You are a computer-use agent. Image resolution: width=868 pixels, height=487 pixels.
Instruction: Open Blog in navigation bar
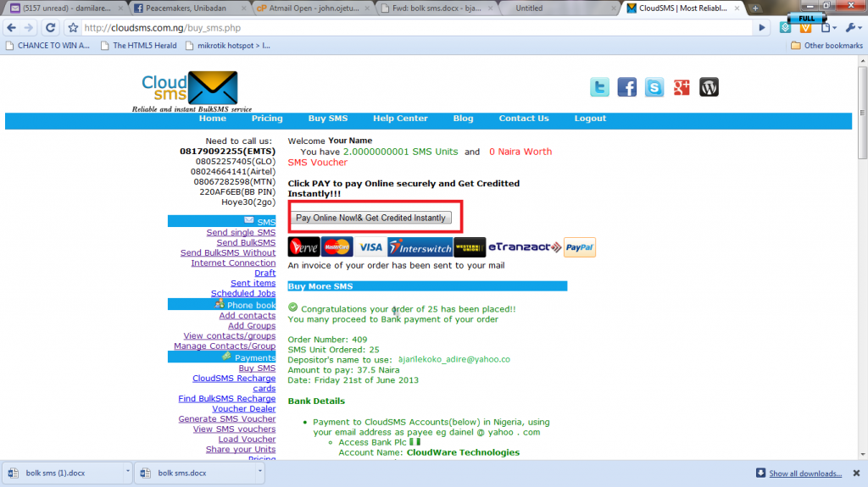coord(464,119)
